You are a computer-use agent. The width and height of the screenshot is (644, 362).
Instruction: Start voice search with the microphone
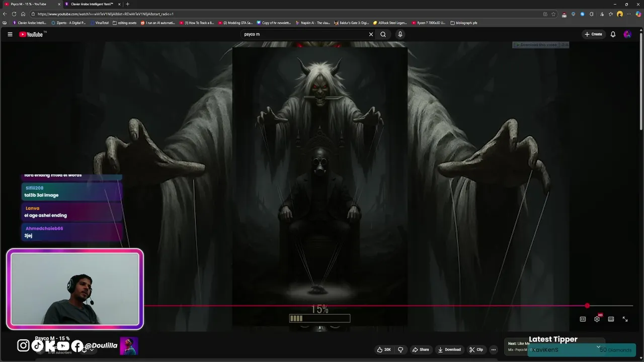400,34
